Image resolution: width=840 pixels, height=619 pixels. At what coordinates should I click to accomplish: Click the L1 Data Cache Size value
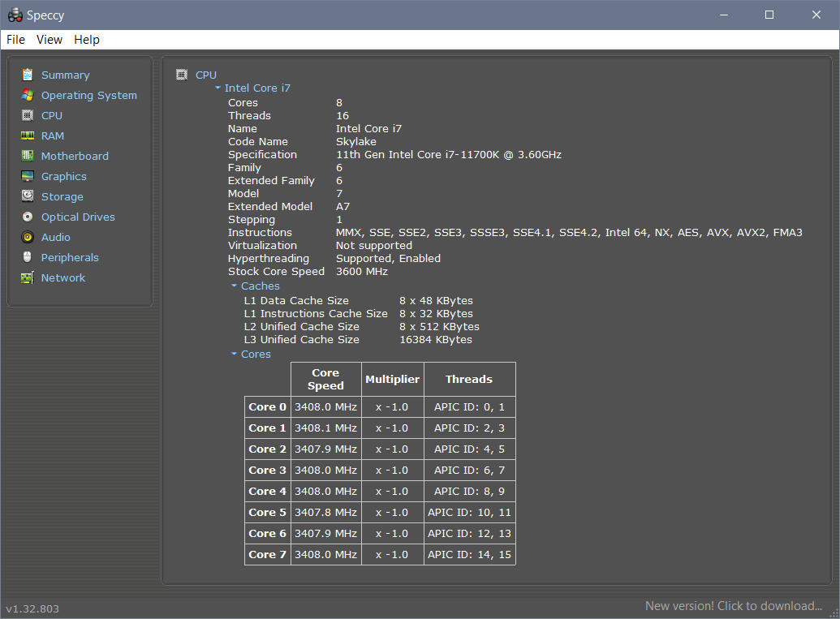click(x=436, y=300)
